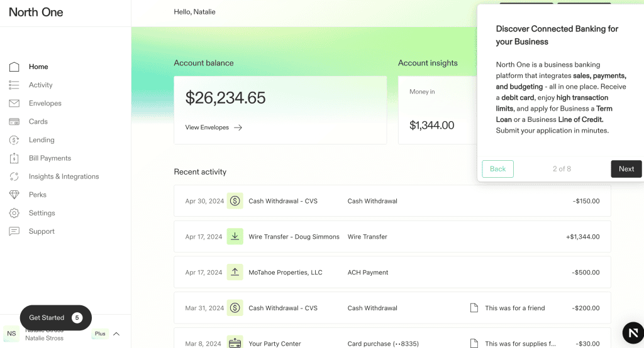Click the -$200.00 amount

586,308
